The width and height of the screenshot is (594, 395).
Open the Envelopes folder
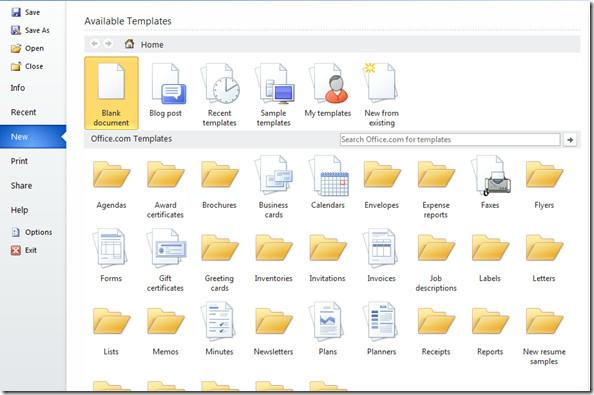pyautogui.click(x=381, y=184)
